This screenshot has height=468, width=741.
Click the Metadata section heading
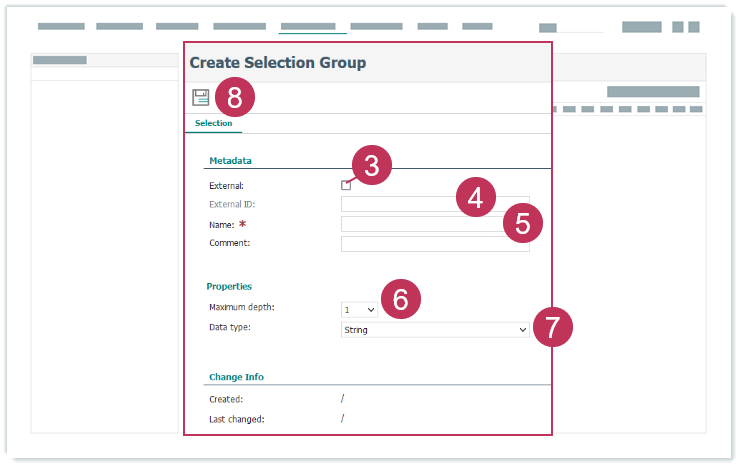[x=230, y=161]
